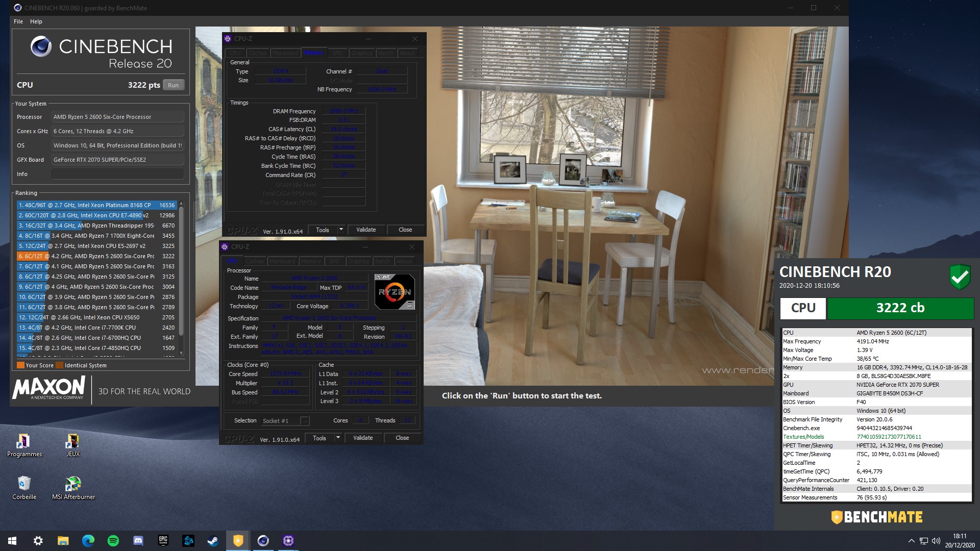Viewport: 980px width, 551px height.
Task: Click Validate in upper CPU-Z window
Action: click(x=366, y=230)
